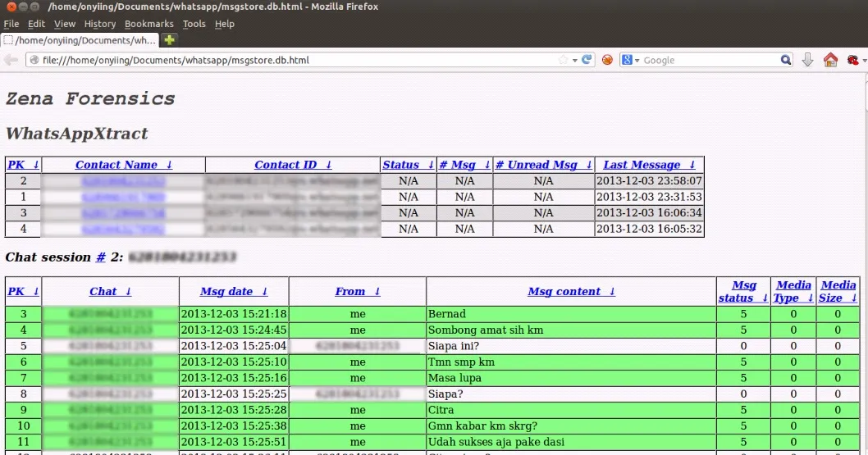Open the View menu

64,24
